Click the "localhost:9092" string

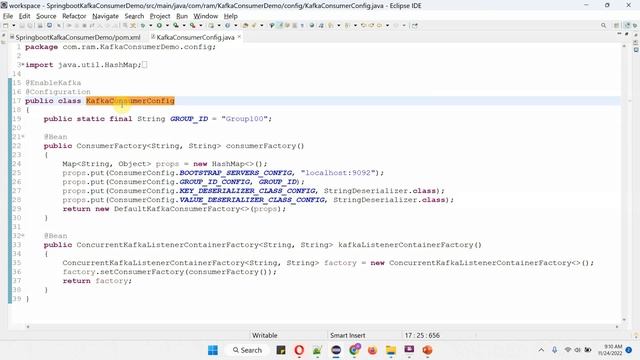(x=338, y=173)
